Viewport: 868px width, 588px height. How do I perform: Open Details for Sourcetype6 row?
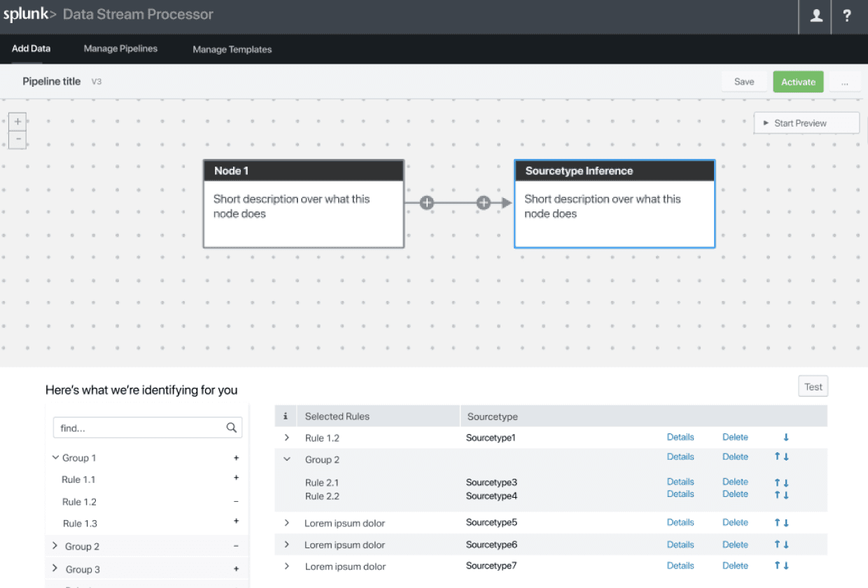point(680,545)
